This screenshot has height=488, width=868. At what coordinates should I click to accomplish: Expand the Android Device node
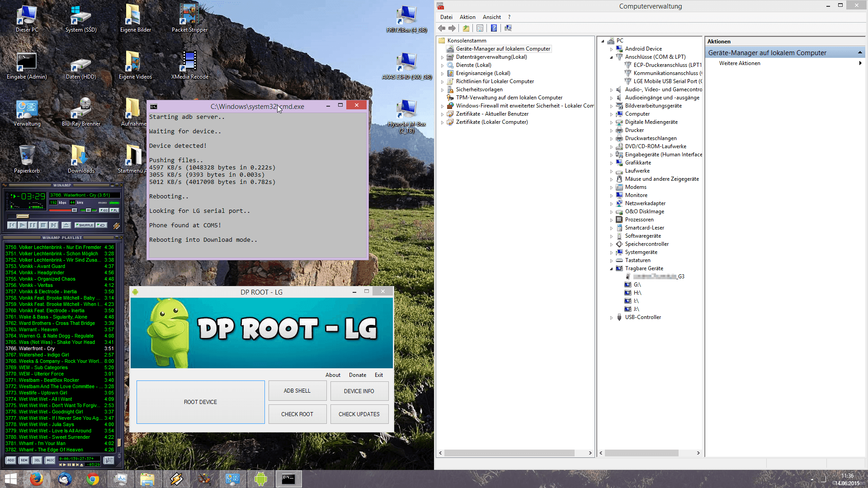coord(611,49)
